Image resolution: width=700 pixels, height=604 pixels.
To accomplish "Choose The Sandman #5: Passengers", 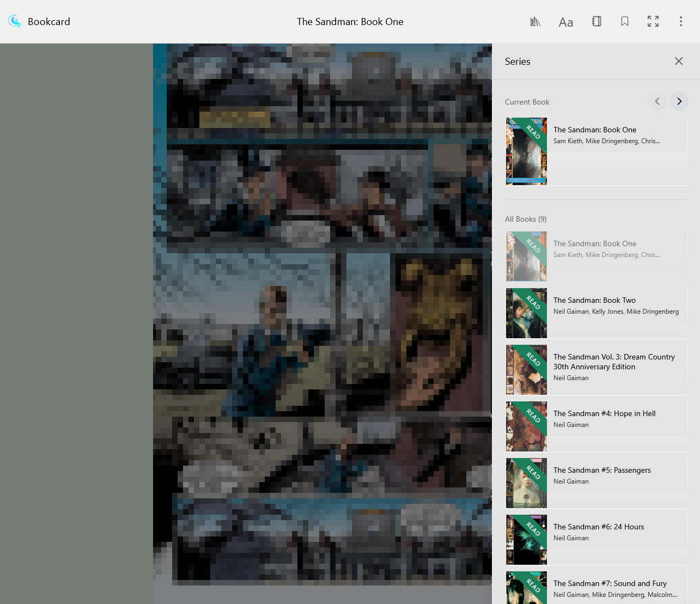I will [602, 470].
